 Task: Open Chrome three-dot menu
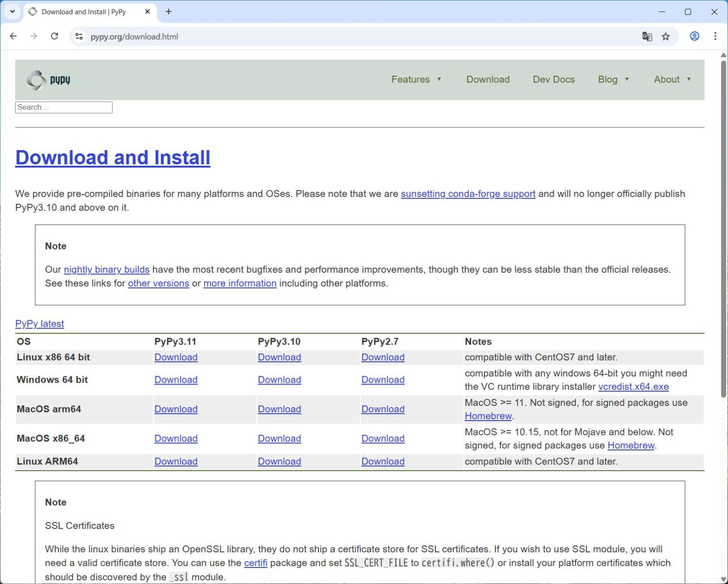(x=715, y=36)
